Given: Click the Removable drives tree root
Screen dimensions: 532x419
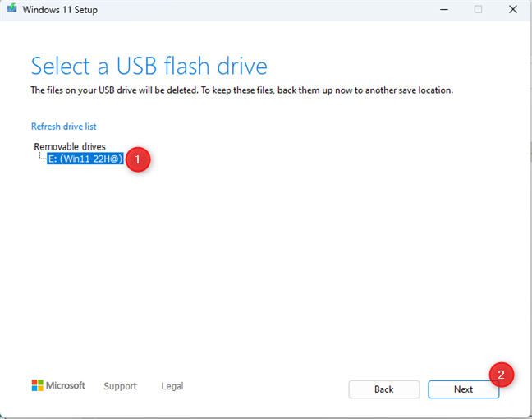Looking at the screenshot, I should pyautogui.click(x=70, y=147).
